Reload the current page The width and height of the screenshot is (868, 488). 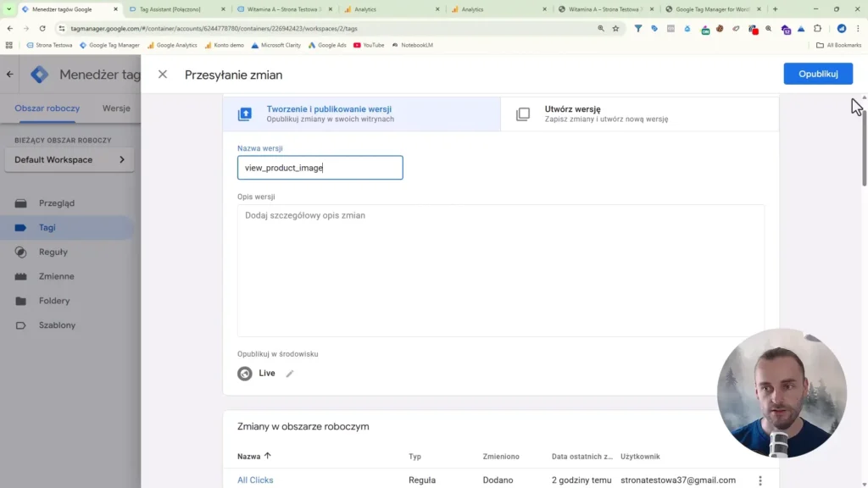pos(42,28)
